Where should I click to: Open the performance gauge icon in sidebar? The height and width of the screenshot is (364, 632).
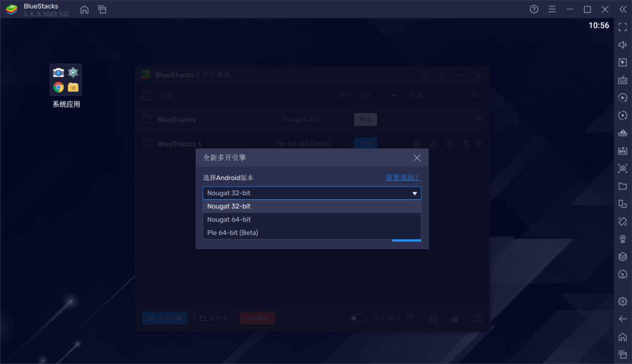click(623, 274)
